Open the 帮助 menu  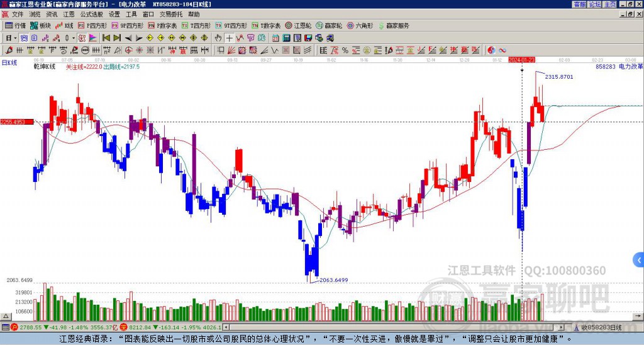click(x=194, y=14)
